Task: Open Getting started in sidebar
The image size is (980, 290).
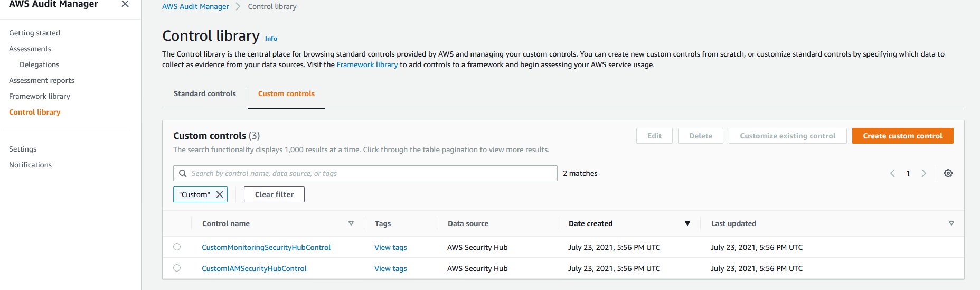Action: (34, 33)
